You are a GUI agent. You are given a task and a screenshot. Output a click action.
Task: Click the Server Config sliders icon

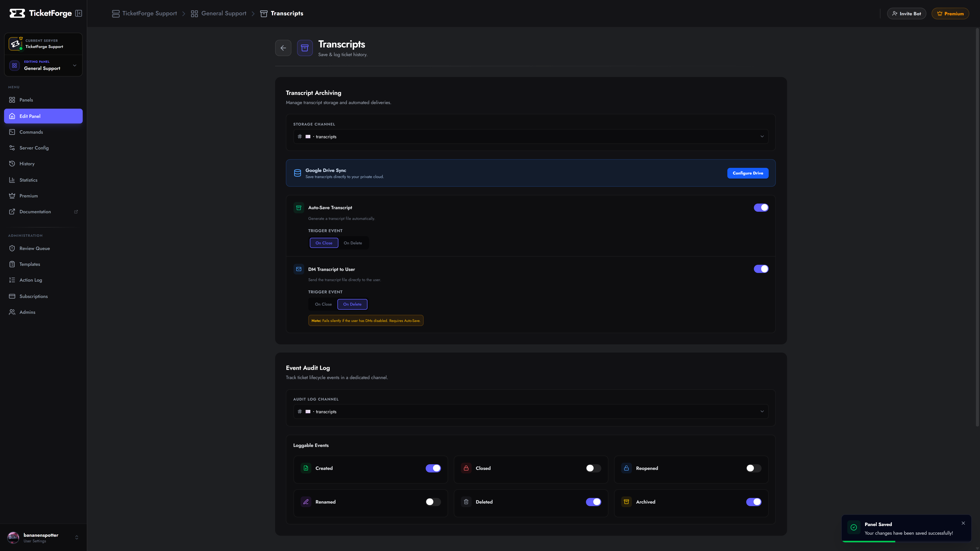[12, 148]
